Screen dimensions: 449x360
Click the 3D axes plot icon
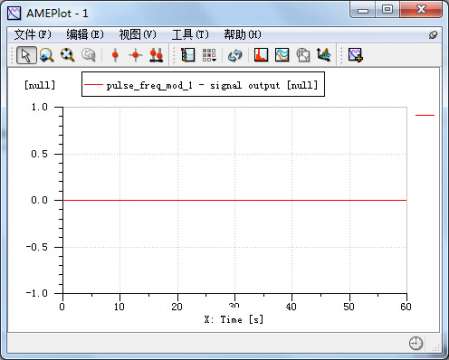point(323,55)
